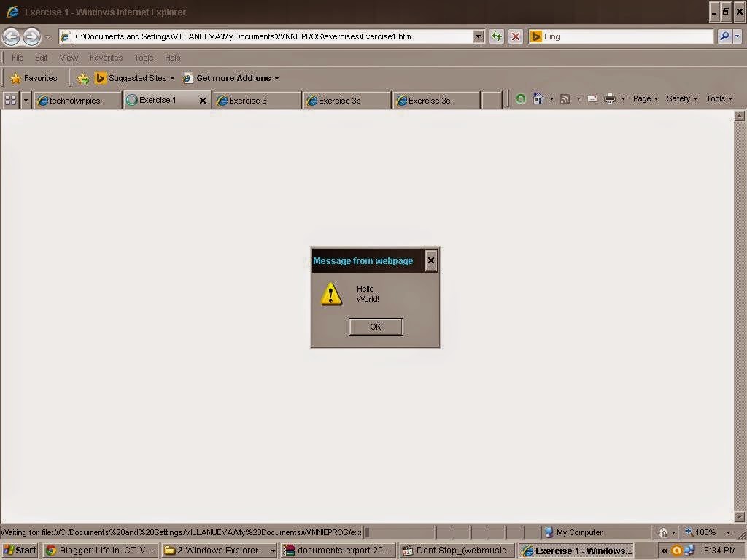Click the Refresh page icon

coord(497,36)
